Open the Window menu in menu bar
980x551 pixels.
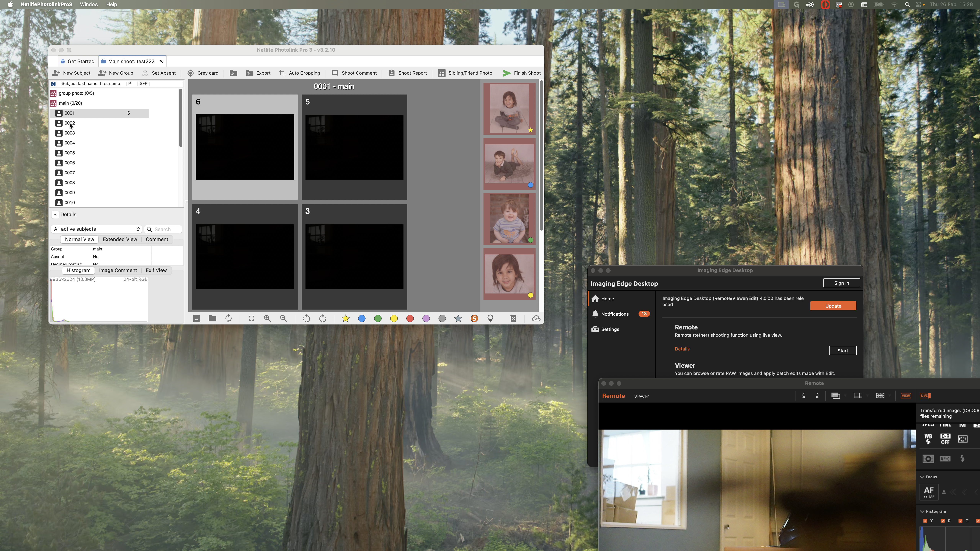tap(89, 5)
